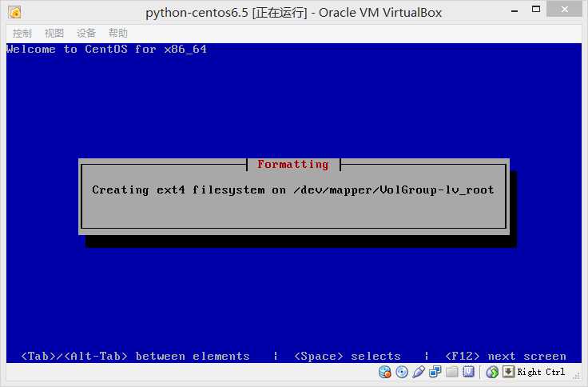The height and width of the screenshot is (387, 588).
Task: Open the 控制 (Machine) menu
Action: point(22,33)
